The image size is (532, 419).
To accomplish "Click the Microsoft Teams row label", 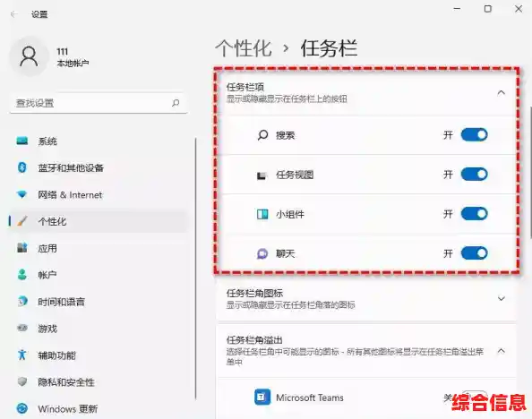I will click(309, 398).
